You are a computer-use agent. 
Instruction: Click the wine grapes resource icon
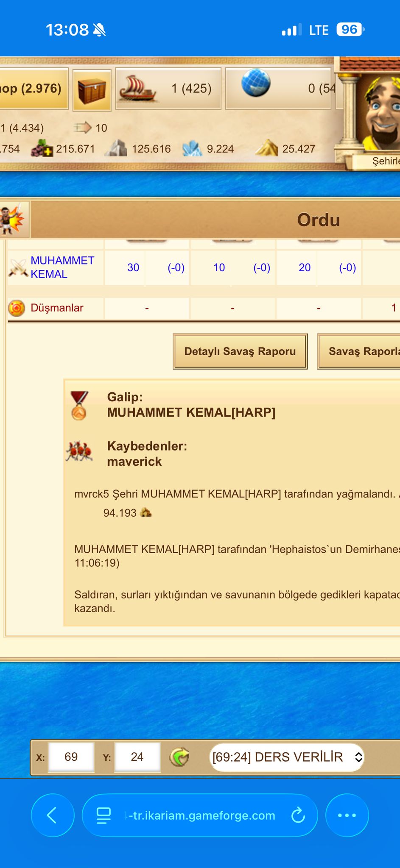click(x=42, y=148)
